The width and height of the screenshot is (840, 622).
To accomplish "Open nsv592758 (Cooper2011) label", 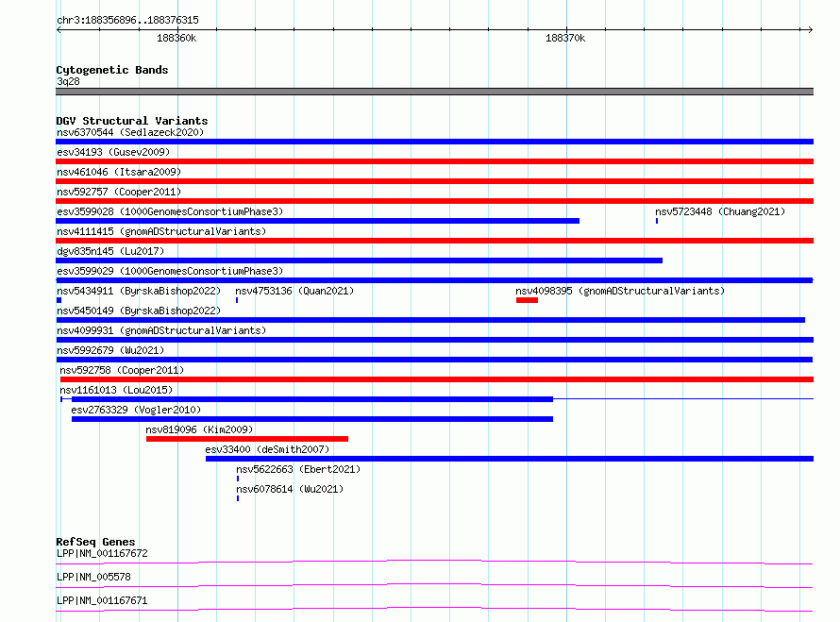I will (122, 370).
